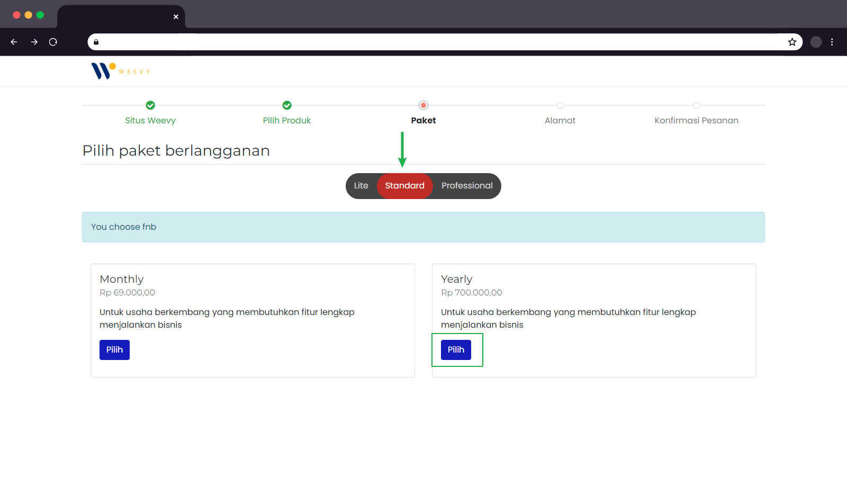This screenshot has height=504, width=847.
Task: Click the padlock icon in the address bar
Action: point(96,42)
